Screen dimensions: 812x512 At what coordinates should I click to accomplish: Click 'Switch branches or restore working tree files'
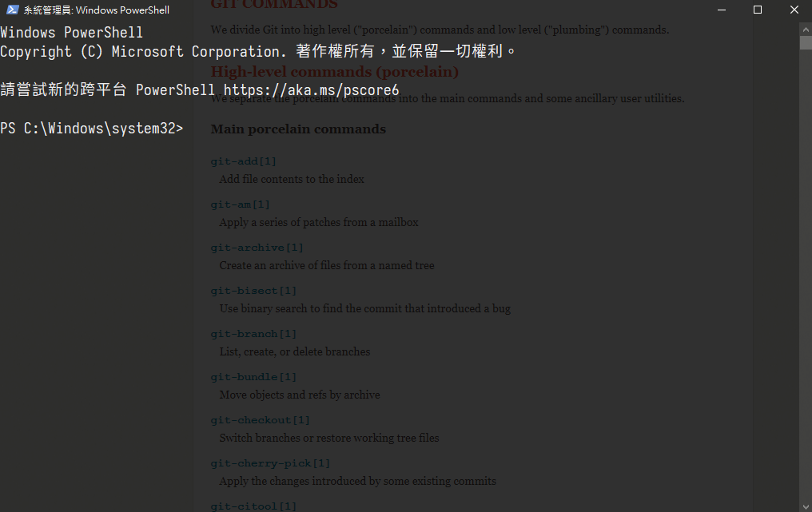tap(328, 438)
